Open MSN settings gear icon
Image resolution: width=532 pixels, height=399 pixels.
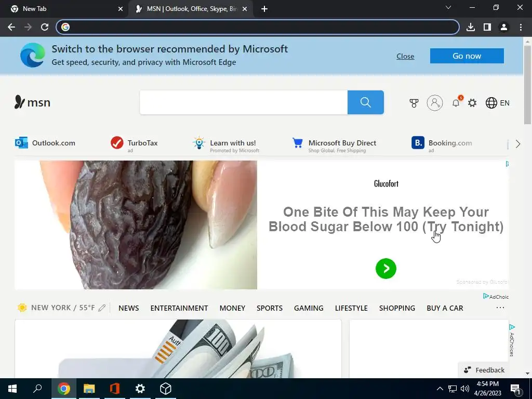(472, 103)
